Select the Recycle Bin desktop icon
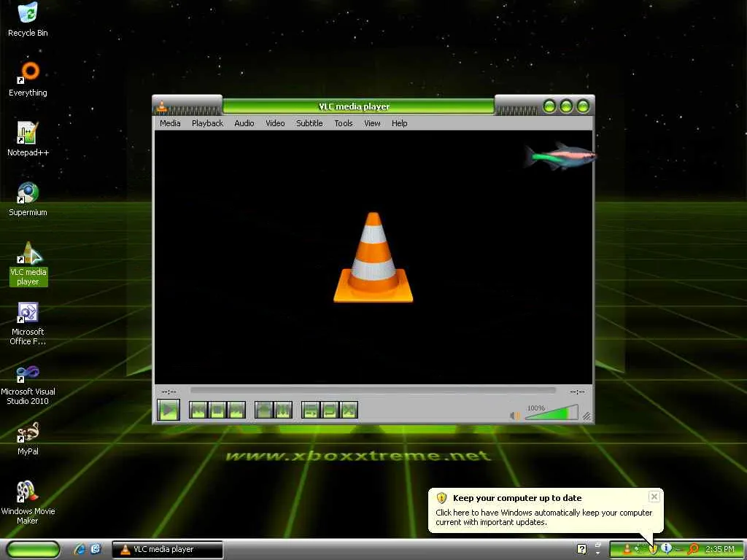Screen dimensions: 747x560 pos(28,20)
